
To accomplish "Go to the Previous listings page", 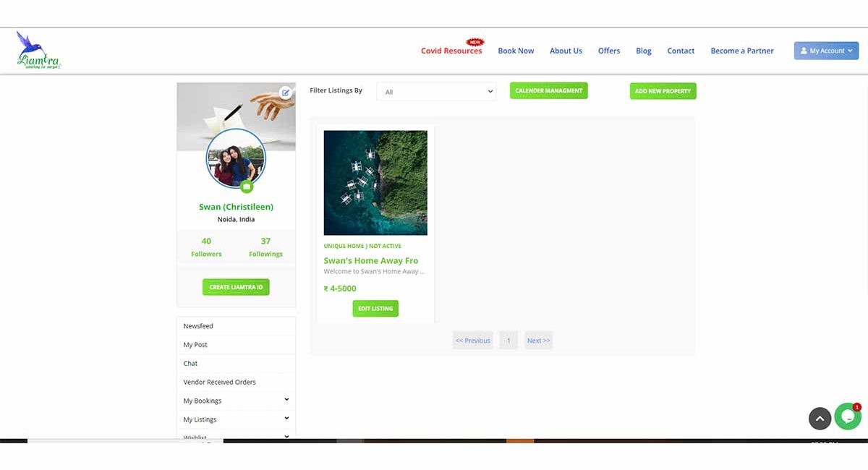I will pos(473,341).
